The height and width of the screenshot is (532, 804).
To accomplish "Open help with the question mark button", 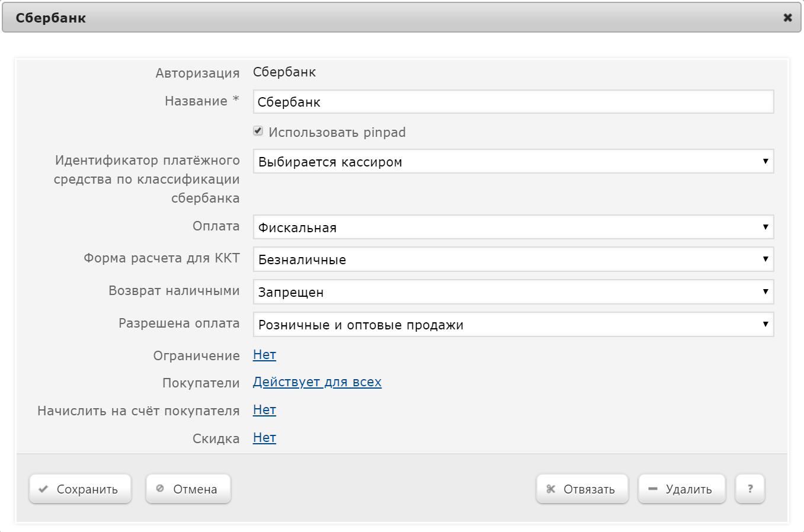I will [750, 489].
